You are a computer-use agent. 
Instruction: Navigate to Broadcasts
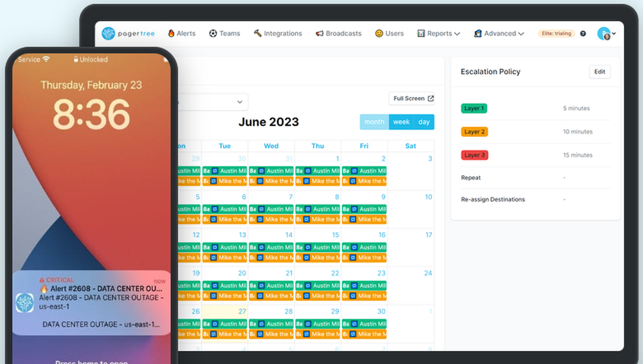[338, 33]
